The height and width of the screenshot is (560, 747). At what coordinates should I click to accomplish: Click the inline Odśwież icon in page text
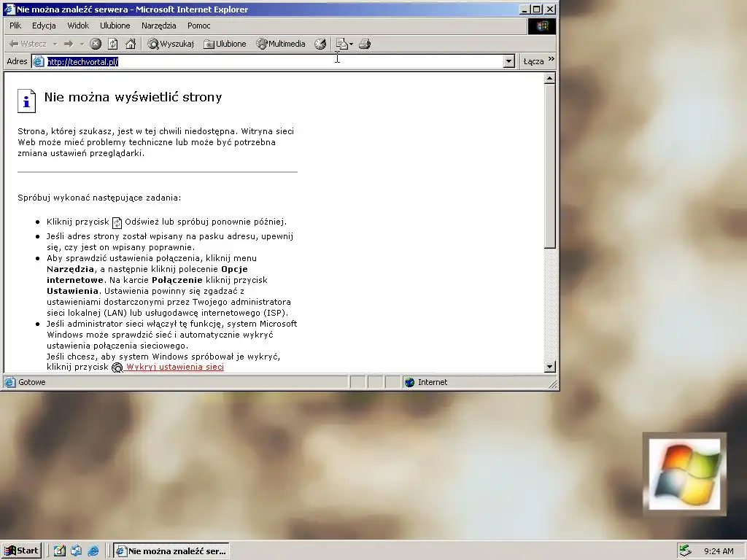(117, 222)
